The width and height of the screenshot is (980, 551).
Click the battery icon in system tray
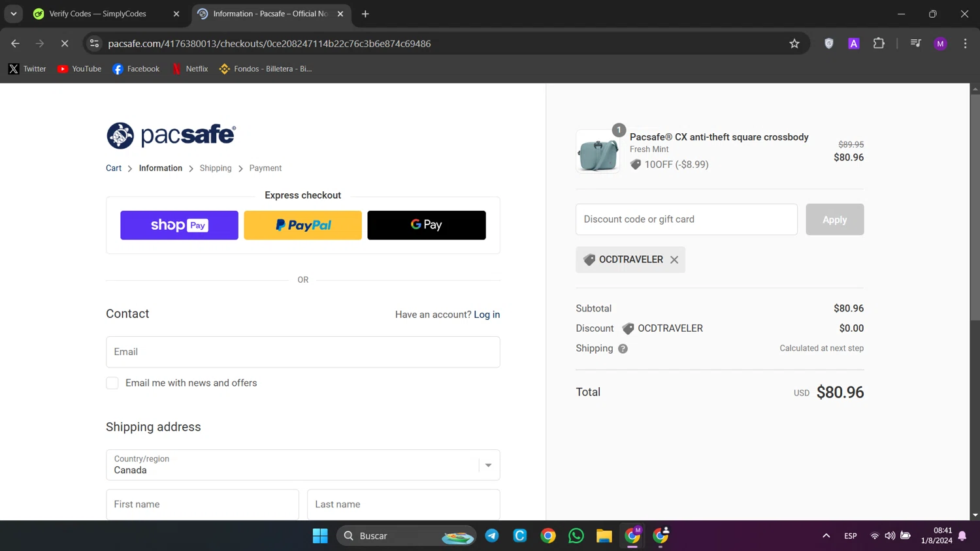click(906, 536)
